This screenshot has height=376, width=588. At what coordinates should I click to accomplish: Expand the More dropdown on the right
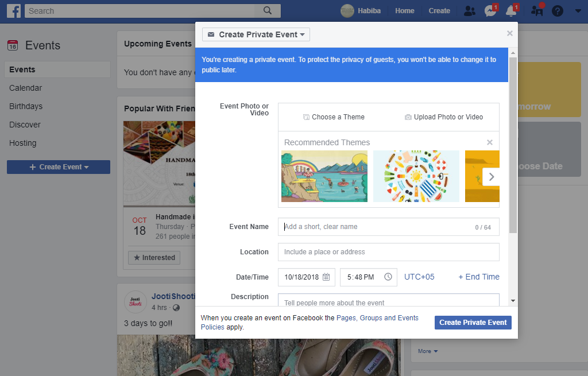428,351
